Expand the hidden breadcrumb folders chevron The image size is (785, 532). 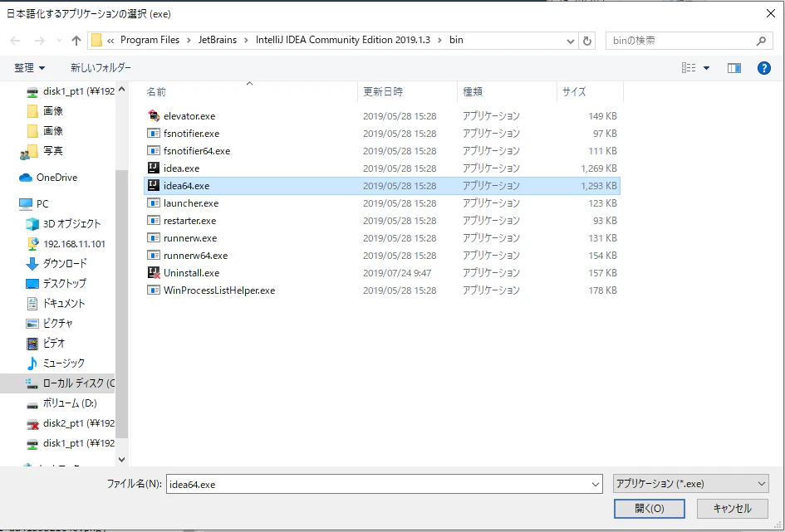coord(110,41)
